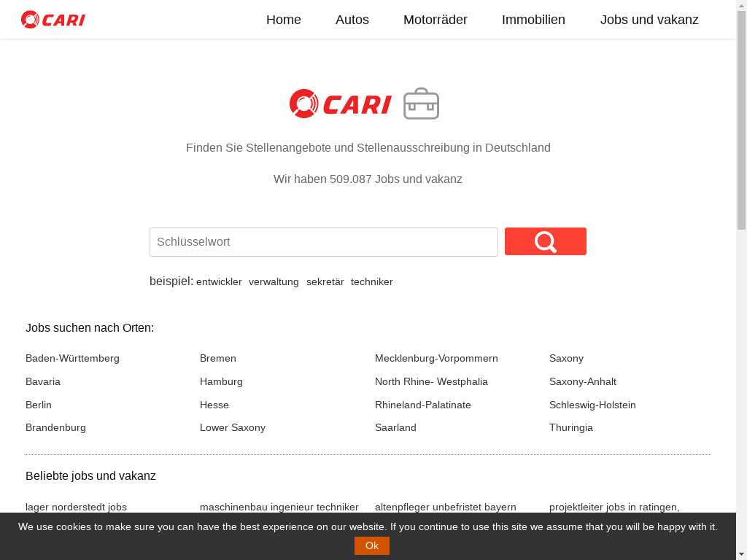
Task: Click the large center CARI logo
Action: tap(340, 104)
